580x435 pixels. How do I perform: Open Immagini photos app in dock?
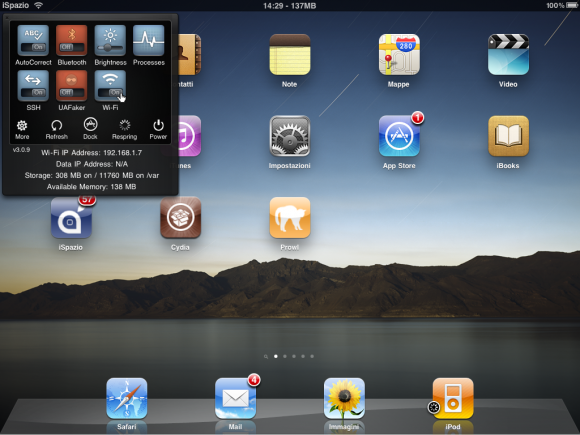point(344,398)
